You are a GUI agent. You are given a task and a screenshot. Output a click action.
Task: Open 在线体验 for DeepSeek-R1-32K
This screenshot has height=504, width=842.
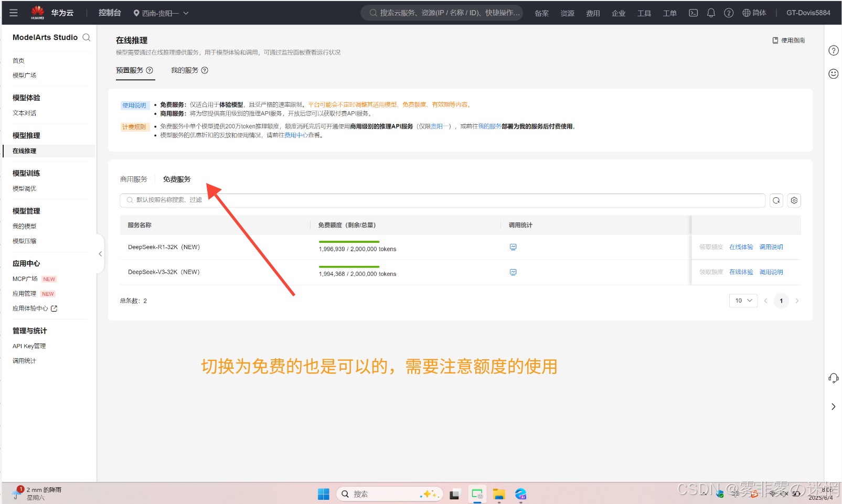(741, 247)
